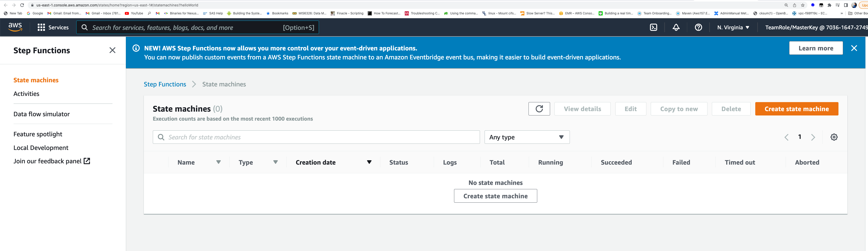Click browser back arrow
The height and width of the screenshot is (251, 868).
pos(5,5)
